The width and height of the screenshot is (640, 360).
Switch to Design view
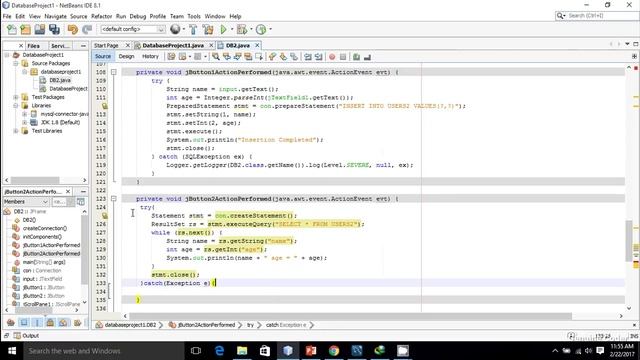[127, 57]
